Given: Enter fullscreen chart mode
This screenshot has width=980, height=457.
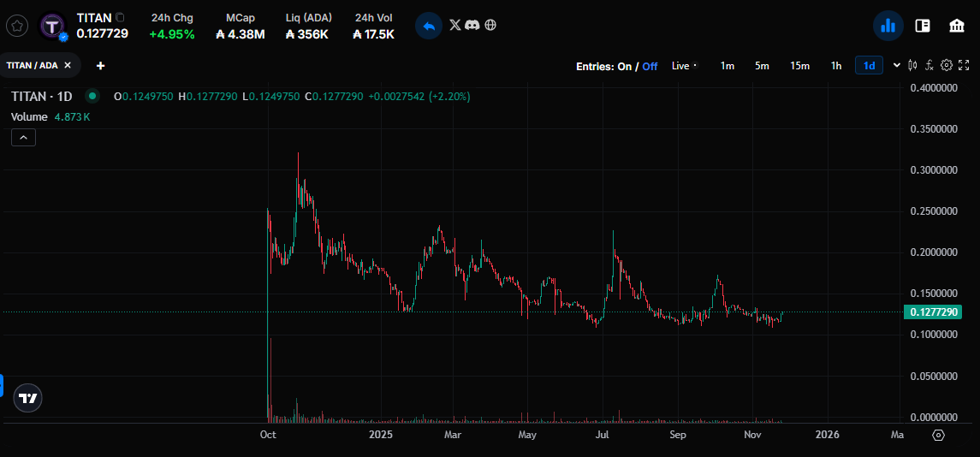Looking at the screenshot, I should click(x=964, y=65).
